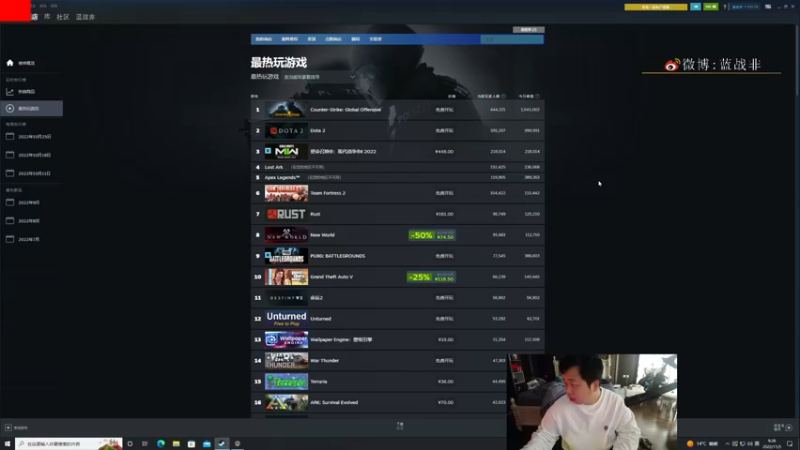Click calendar icon beside 2022年9月
The height and width of the screenshot is (450, 800).
tap(10, 202)
